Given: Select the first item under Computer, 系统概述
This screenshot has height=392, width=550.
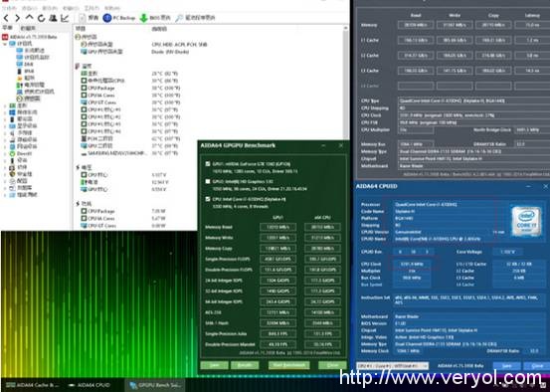Looking at the screenshot, I should point(30,51).
